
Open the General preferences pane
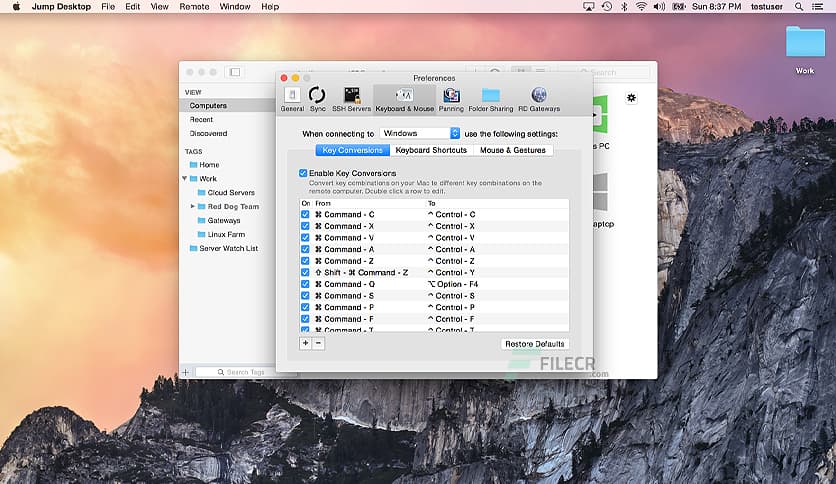click(x=292, y=100)
